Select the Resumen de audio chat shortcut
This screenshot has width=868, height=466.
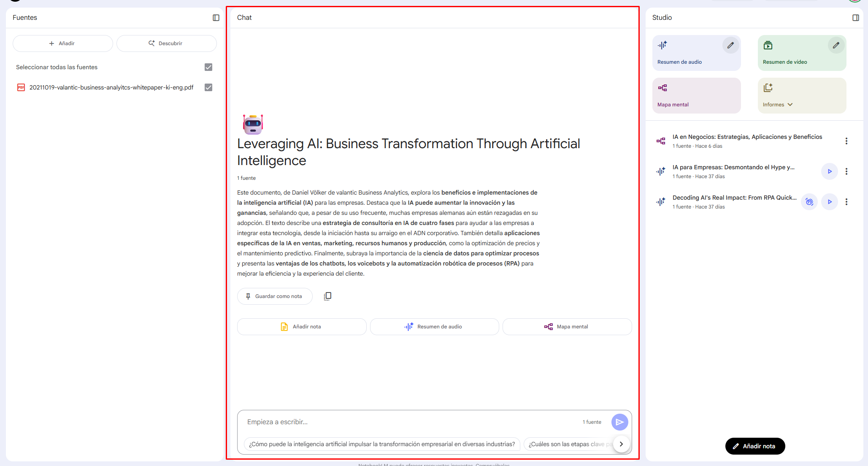pyautogui.click(x=434, y=327)
